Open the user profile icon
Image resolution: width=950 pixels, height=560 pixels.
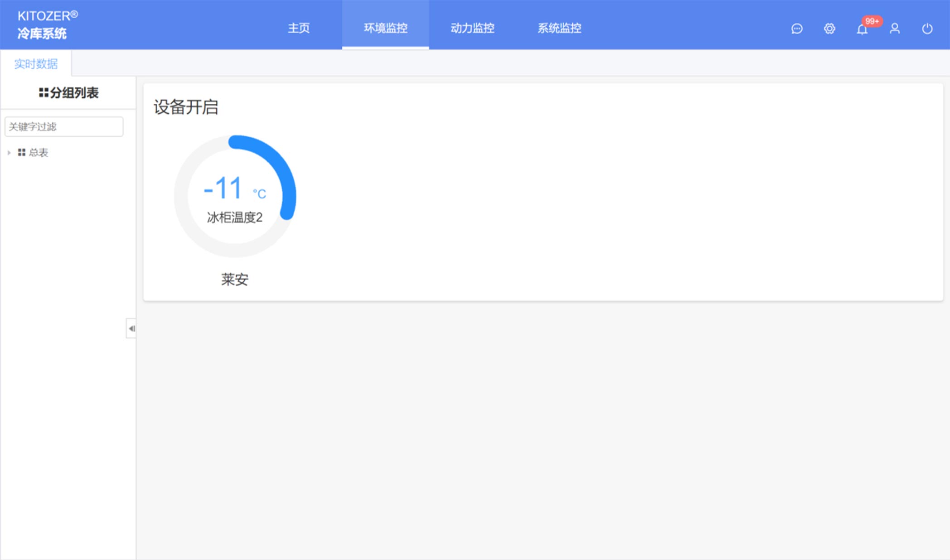click(895, 29)
